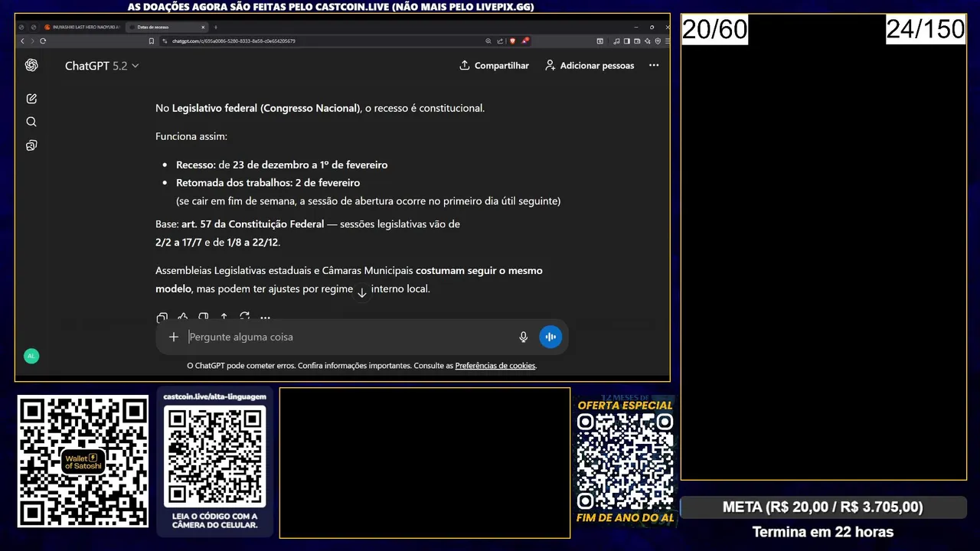Screen dimensions: 980x551
Task: Bookmark this page using bookmark icon
Action: pos(152,41)
